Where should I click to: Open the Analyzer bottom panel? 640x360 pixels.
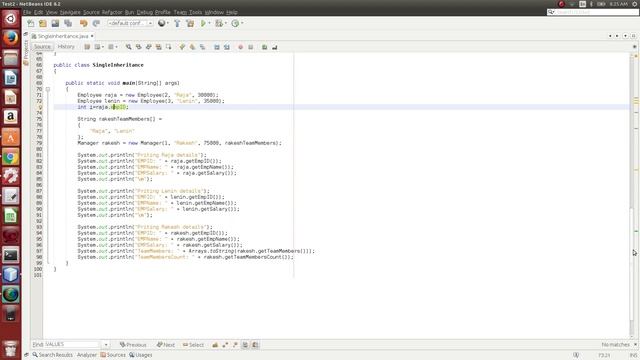(x=87, y=355)
